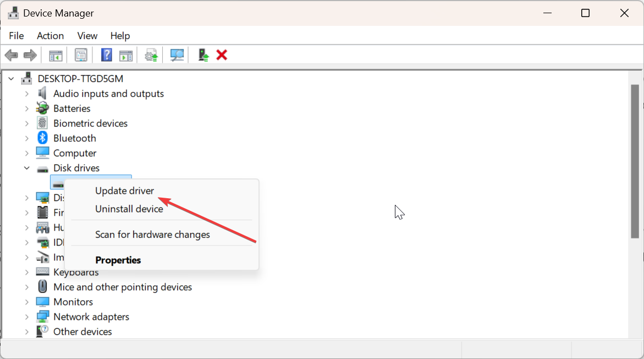644x359 pixels.
Task: Click the Update device driver toolbar icon
Action: (151, 55)
